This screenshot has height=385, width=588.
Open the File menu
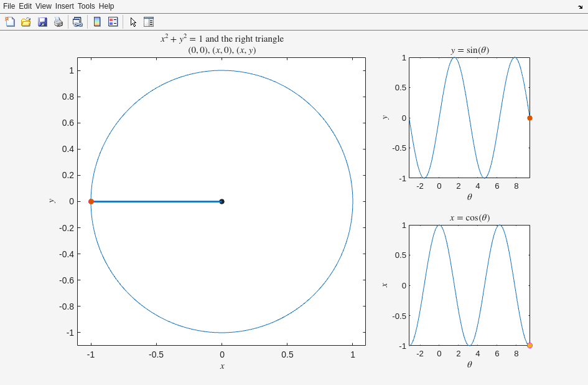click(9, 6)
